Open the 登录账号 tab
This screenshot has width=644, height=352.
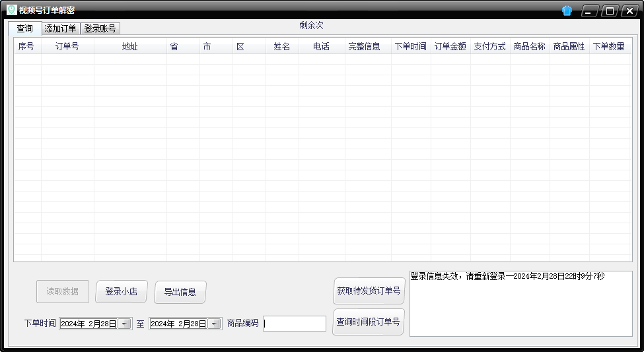pyautogui.click(x=100, y=28)
